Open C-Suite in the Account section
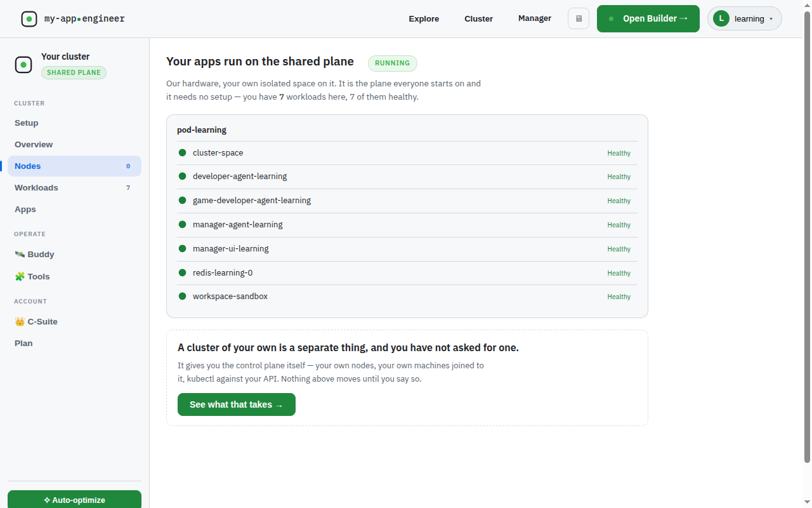 tap(74, 321)
